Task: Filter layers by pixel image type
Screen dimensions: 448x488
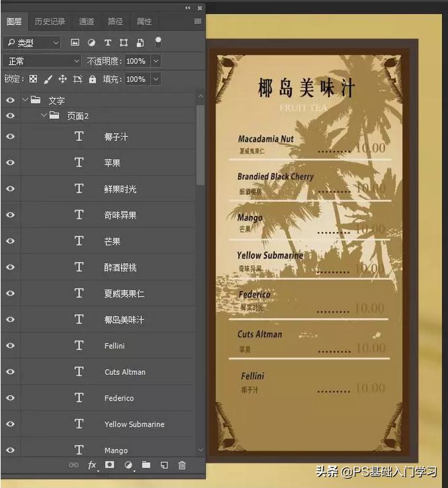Action: (x=75, y=42)
